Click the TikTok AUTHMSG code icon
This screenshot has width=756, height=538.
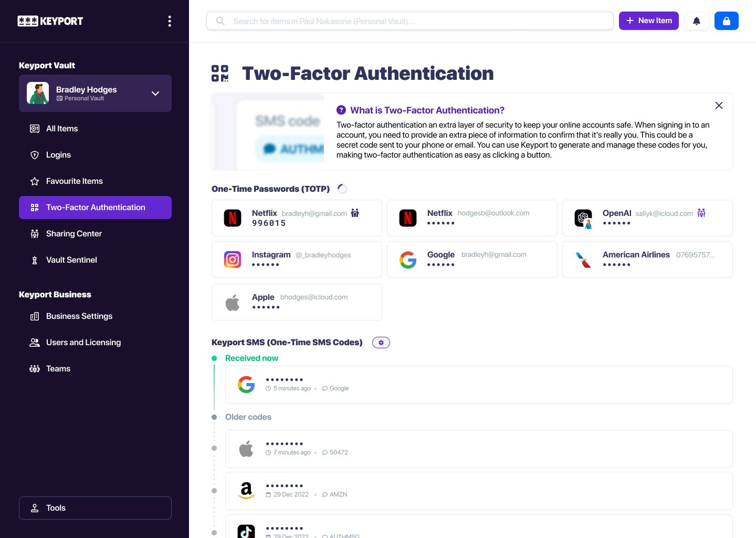(x=246, y=531)
